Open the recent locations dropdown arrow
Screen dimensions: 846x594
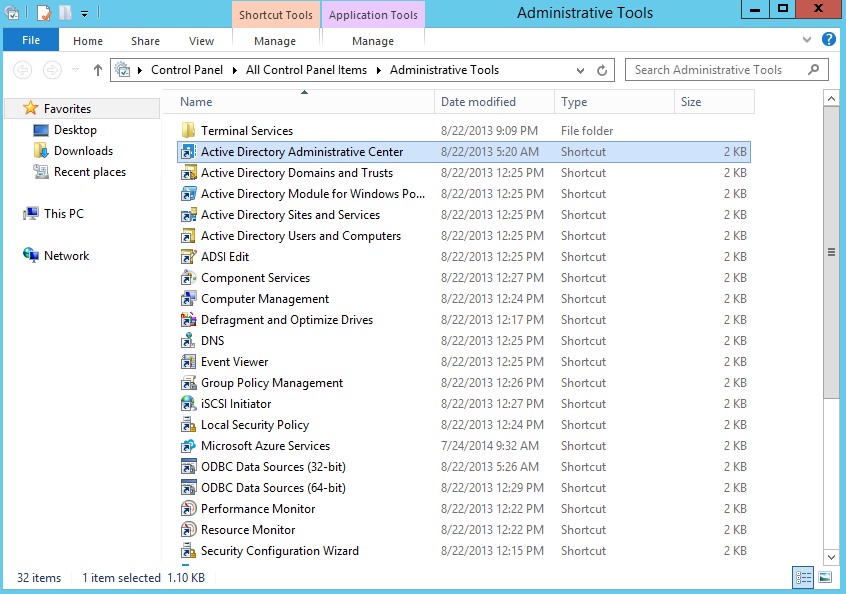tap(76, 70)
